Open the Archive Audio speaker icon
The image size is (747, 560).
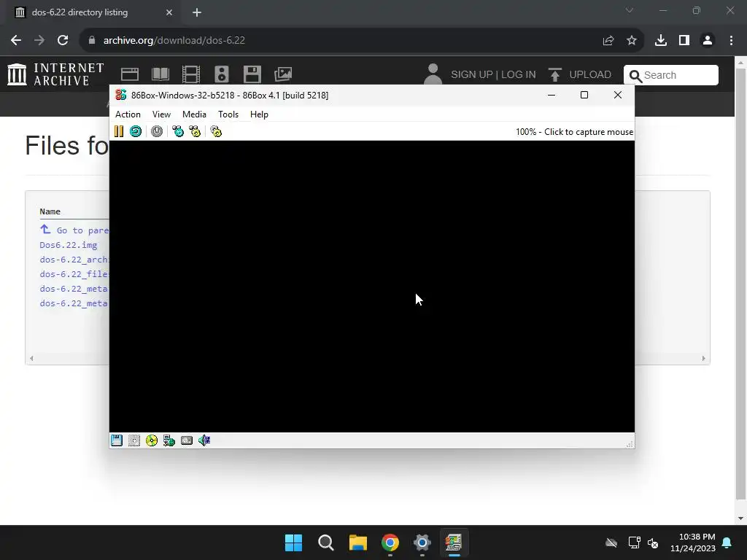pos(222,74)
